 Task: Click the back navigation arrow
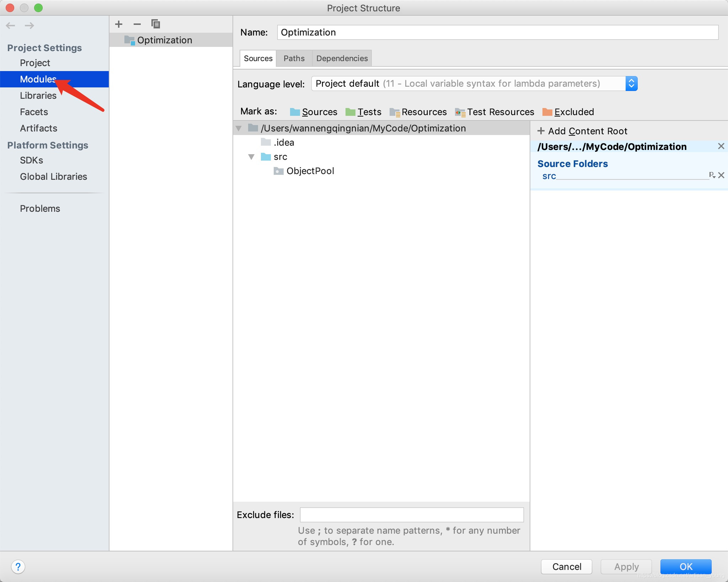coord(11,26)
